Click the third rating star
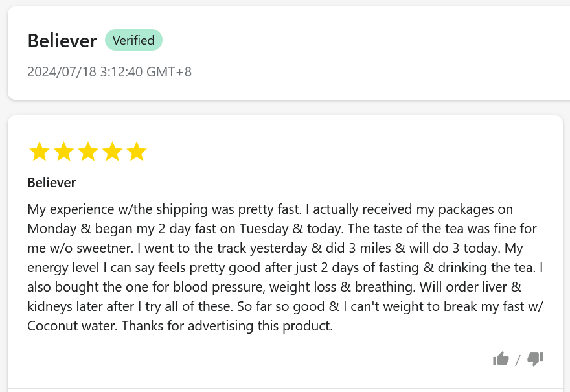 88,152
